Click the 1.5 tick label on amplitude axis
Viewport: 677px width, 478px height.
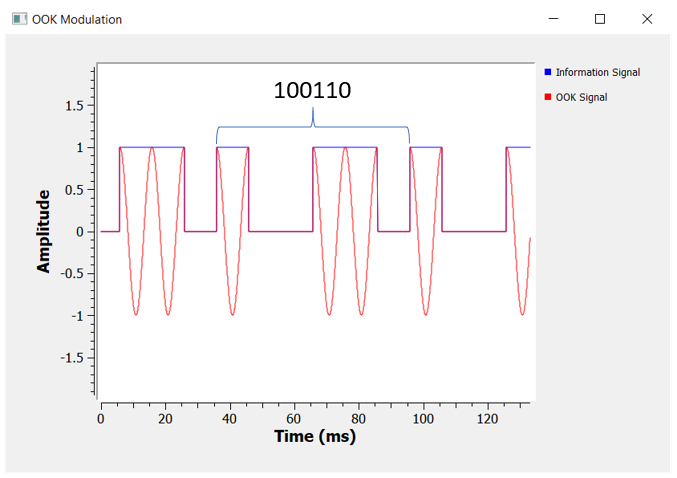pos(72,106)
